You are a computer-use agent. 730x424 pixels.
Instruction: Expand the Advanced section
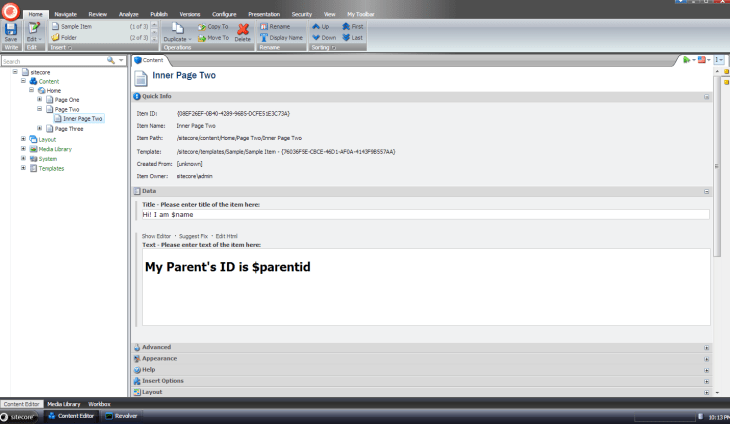pyautogui.click(x=706, y=347)
